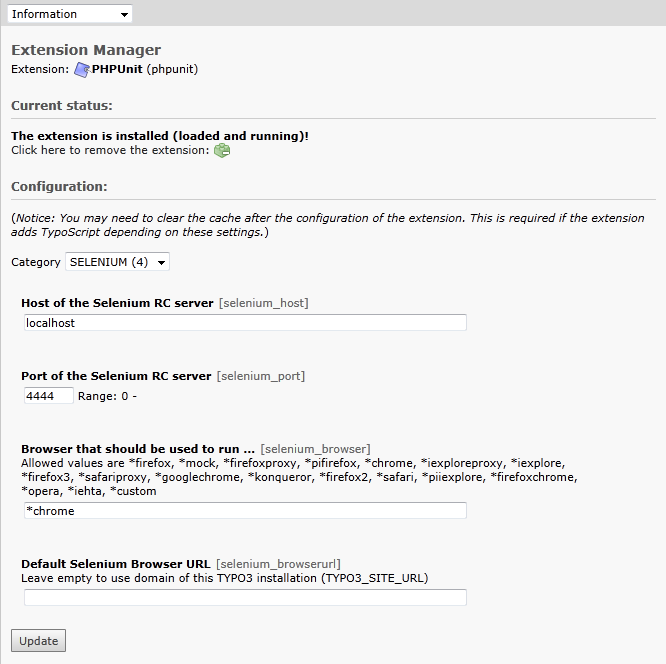
Task: Click the Update button
Action: tap(38, 641)
